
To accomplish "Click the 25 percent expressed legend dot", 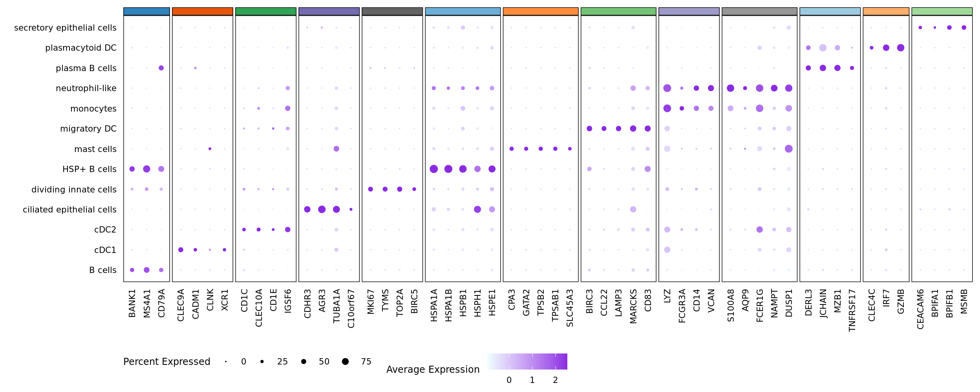I will [x=262, y=361].
